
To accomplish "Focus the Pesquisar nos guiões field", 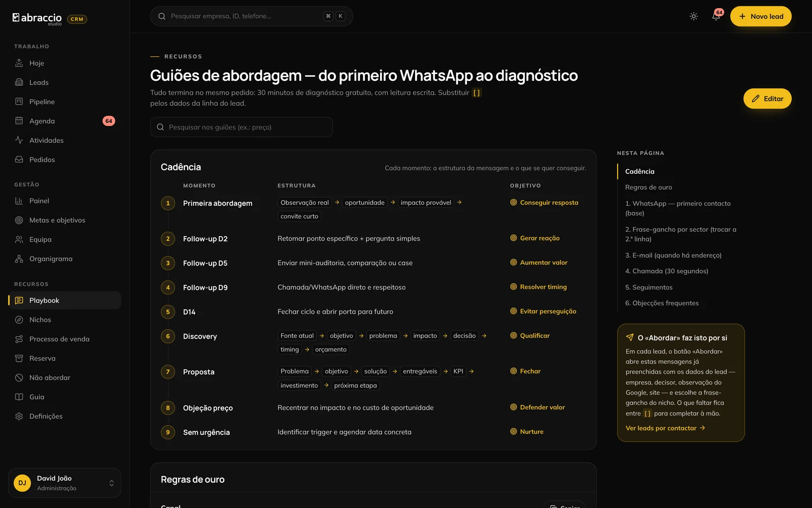I will click(242, 127).
